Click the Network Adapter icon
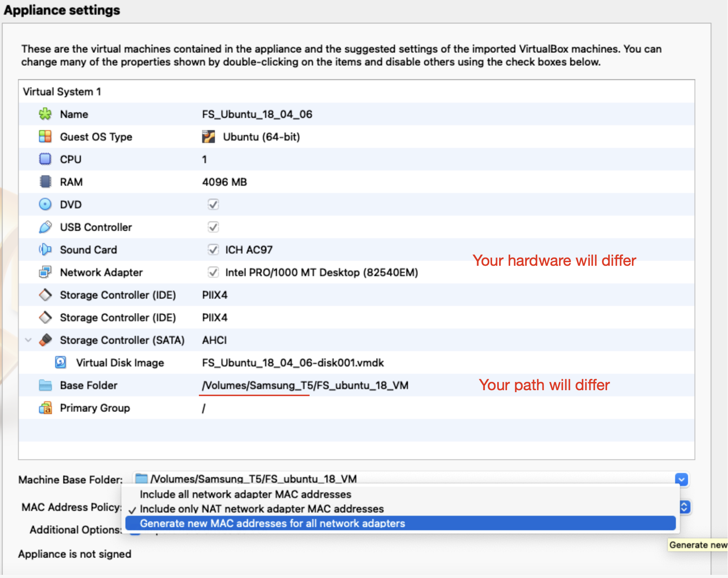The width and height of the screenshot is (728, 578). coord(45,272)
